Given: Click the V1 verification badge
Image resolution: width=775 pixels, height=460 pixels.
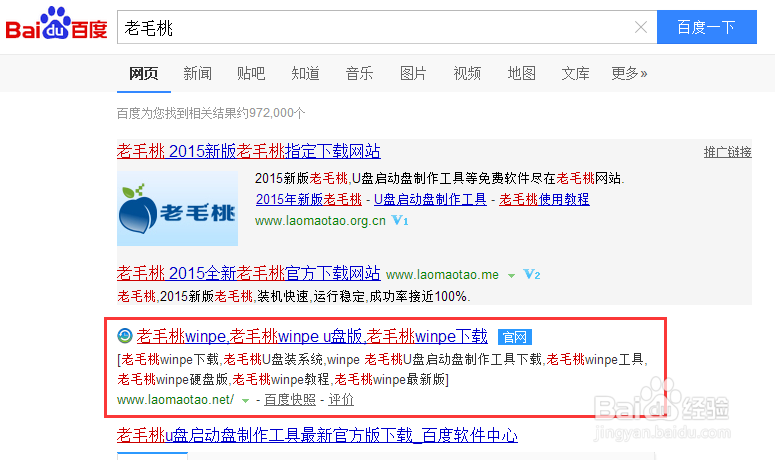Looking at the screenshot, I should (400, 220).
